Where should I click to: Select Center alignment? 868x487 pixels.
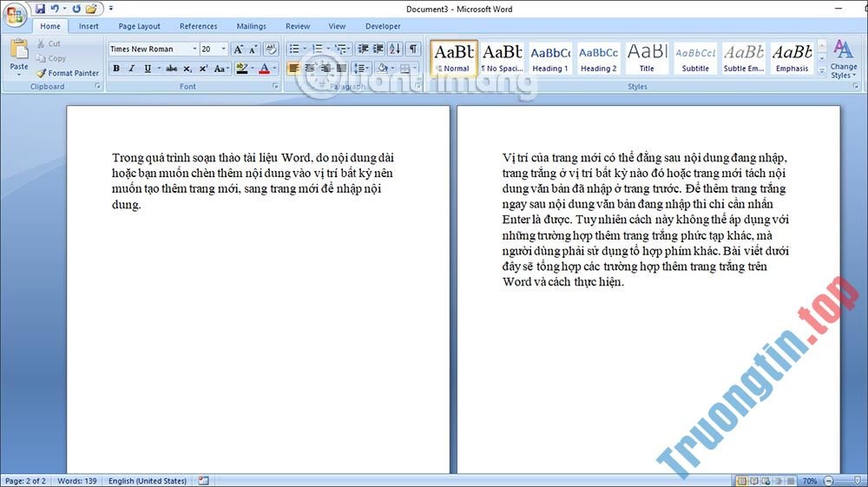coord(310,68)
